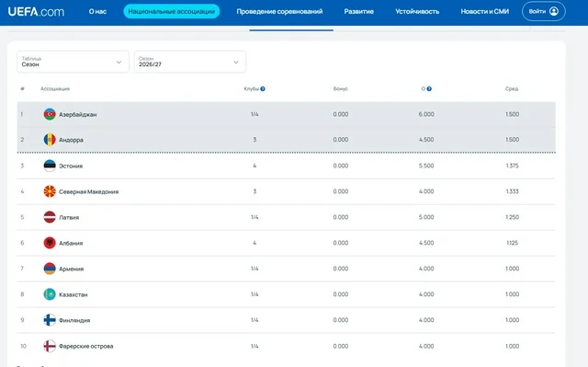Open Проведение соревнований menu

click(279, 12)
